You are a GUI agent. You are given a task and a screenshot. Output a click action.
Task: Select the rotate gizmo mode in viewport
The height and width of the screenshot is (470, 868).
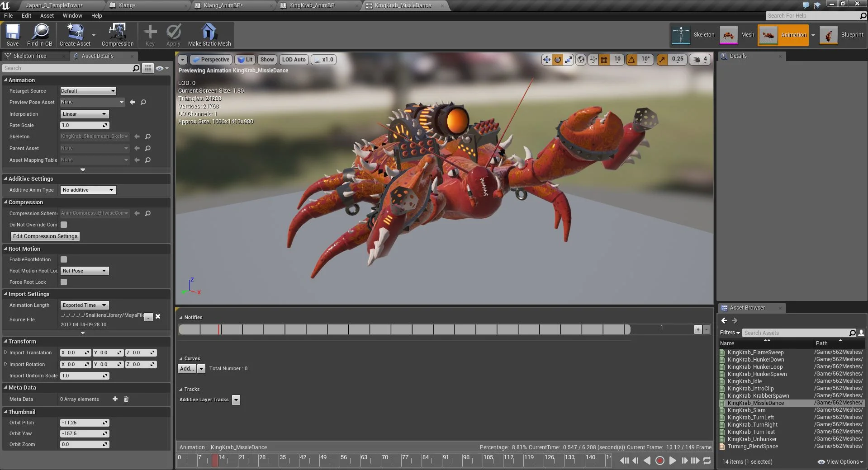click(x=558, y=60)
